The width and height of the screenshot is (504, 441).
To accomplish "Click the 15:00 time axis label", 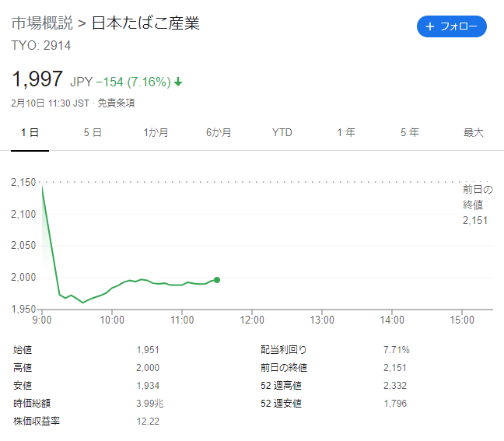I will pos(462,320).
